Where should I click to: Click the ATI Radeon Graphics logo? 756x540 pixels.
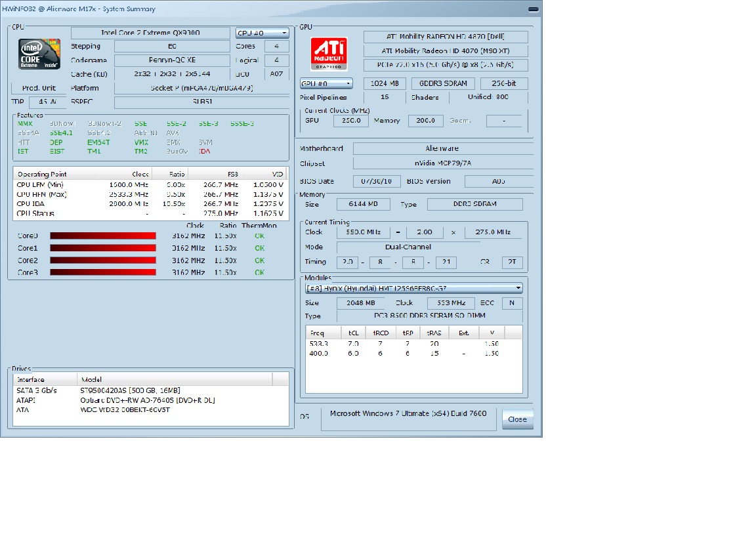329,54
